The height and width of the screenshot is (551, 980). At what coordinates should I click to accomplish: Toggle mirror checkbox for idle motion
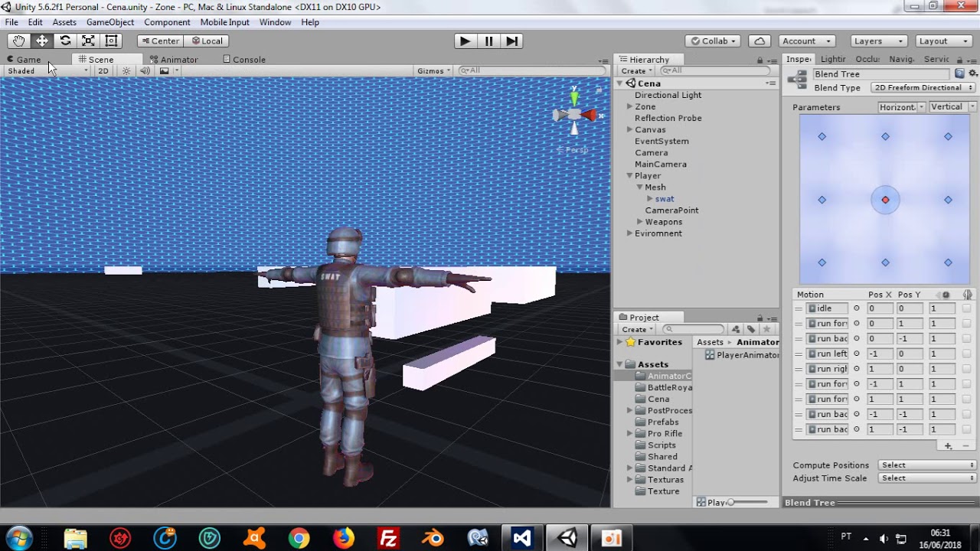coord(966,308)
